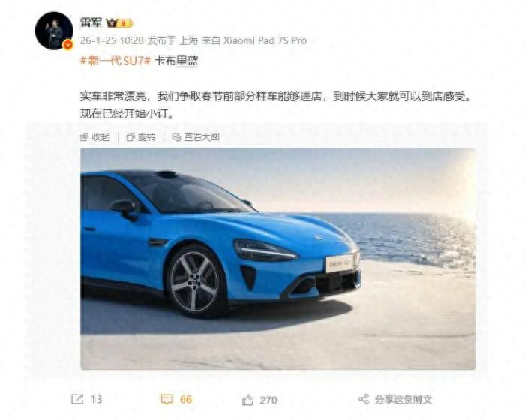Click the rotate icon beside 旋转
This screenshot has height=420, width=525.
point(130,137)
